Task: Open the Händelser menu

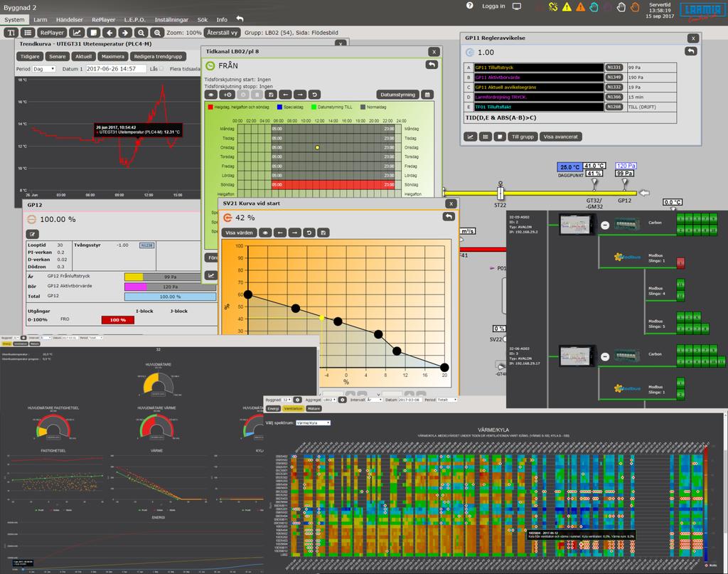Action: click(69, 19)
